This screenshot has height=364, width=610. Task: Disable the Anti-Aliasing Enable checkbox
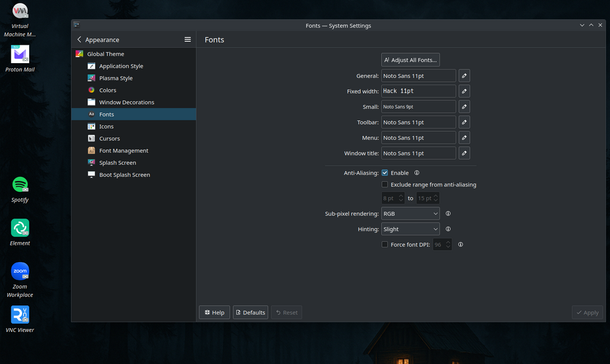[x=385, y=173]
